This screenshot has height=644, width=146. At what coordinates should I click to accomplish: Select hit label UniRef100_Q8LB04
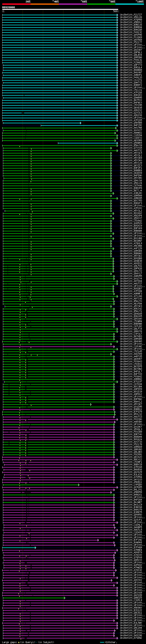131,55
